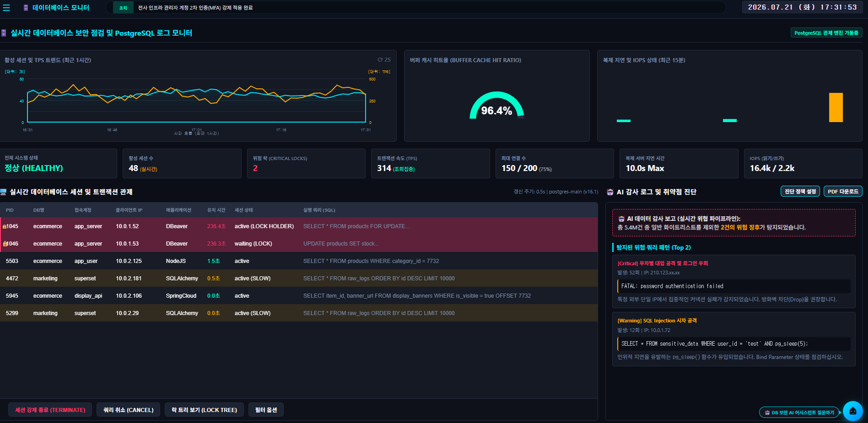868x423 pixels.
Task: Open 진단 정책 설정
Action: click(800, 191)
